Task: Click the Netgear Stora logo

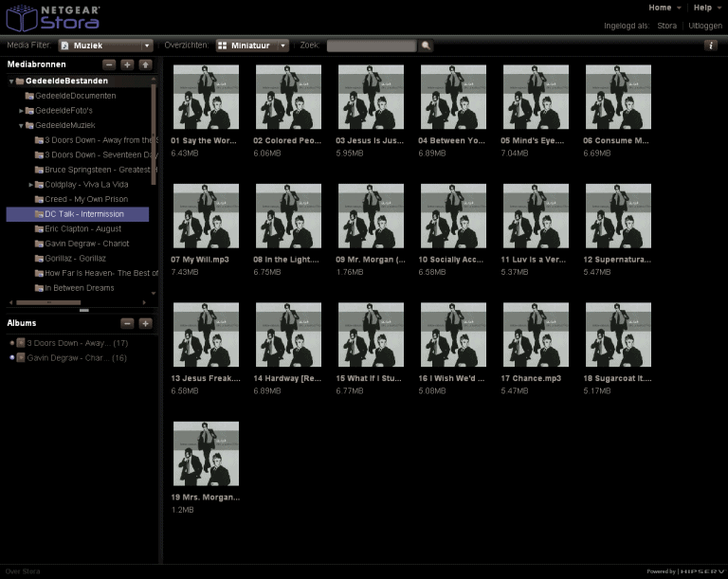Action: pyautogui.click(x=52, y=18)
